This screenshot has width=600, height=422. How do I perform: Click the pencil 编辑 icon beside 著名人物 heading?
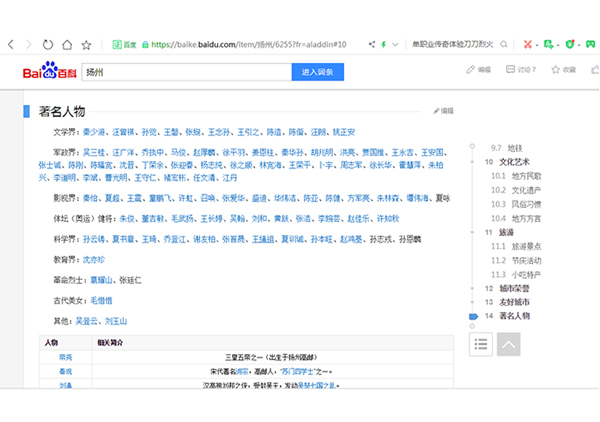click(443, 111)
